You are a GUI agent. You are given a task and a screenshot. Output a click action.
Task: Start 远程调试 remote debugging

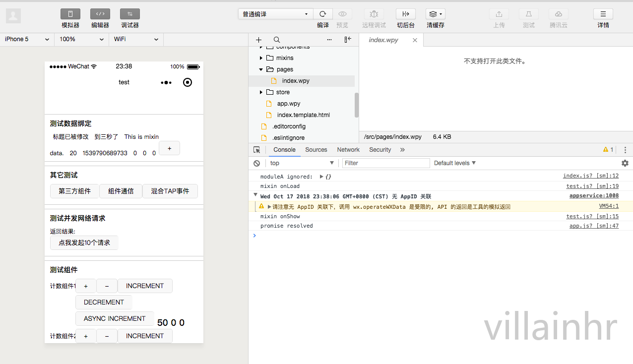[374, 13]
